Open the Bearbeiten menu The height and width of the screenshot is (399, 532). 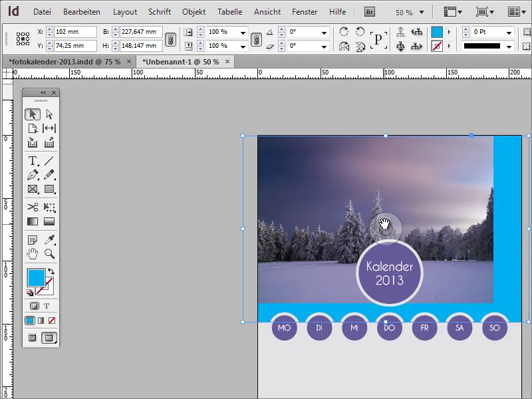(x=82, y=12)
